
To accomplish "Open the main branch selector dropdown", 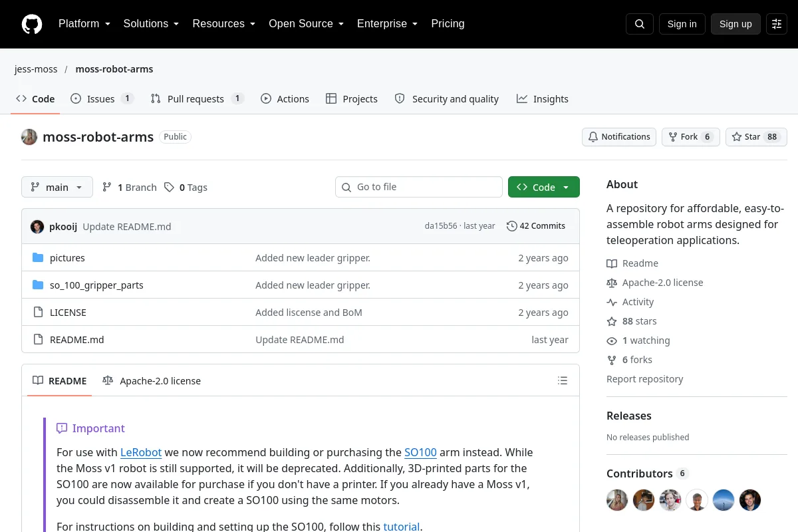I will pyautogui.click(x=57, y=187).
